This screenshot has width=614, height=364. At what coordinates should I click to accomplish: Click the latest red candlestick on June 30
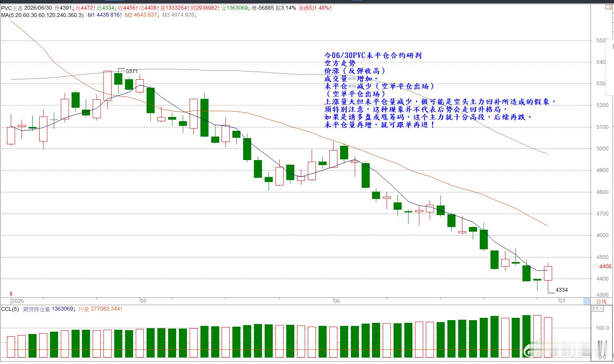pyautogui.click(x=548, y=273)
